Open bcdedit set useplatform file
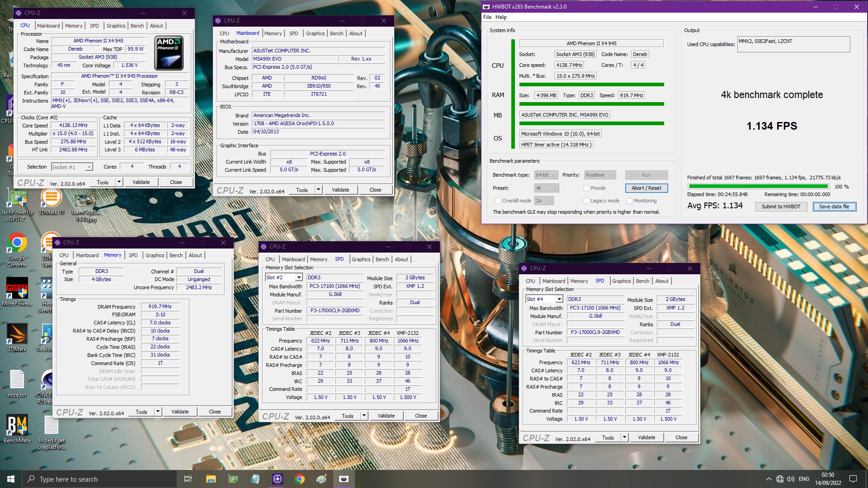The height and width of the screenshot is (488, 868). (51, 432)
